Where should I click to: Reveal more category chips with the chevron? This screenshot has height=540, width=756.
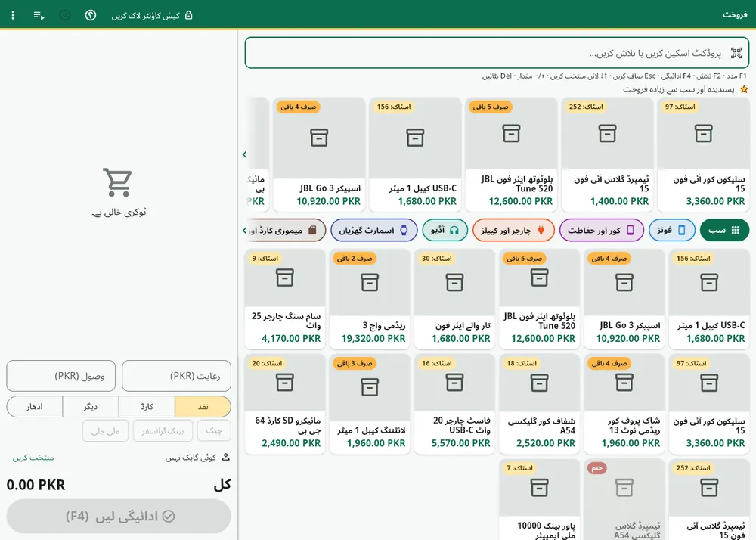tap(244, 231)
